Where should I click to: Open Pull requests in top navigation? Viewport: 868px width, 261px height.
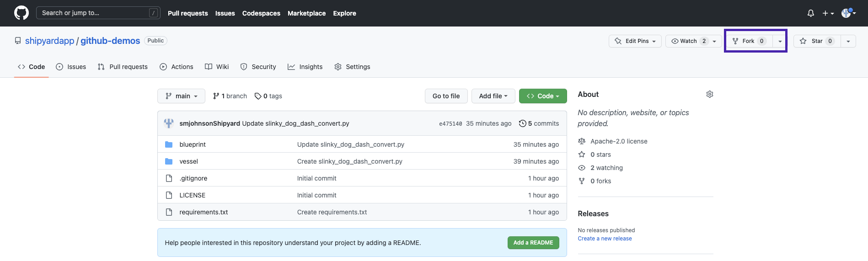[x=188, y=13]
